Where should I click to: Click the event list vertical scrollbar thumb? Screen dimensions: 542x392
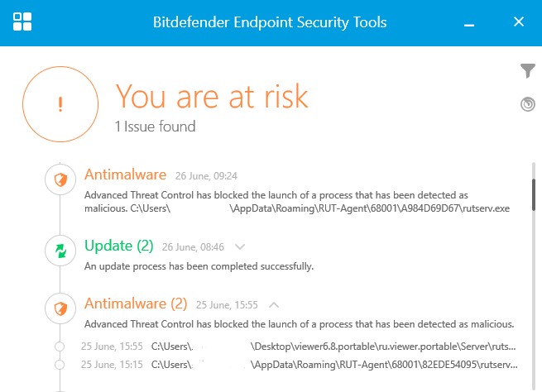tap(535, 192)
